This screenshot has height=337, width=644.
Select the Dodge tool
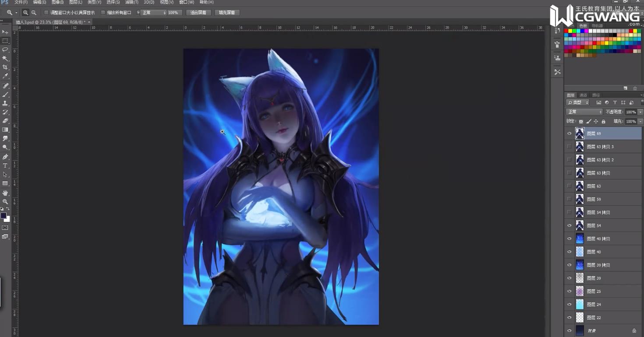click(x=5, y=147)
